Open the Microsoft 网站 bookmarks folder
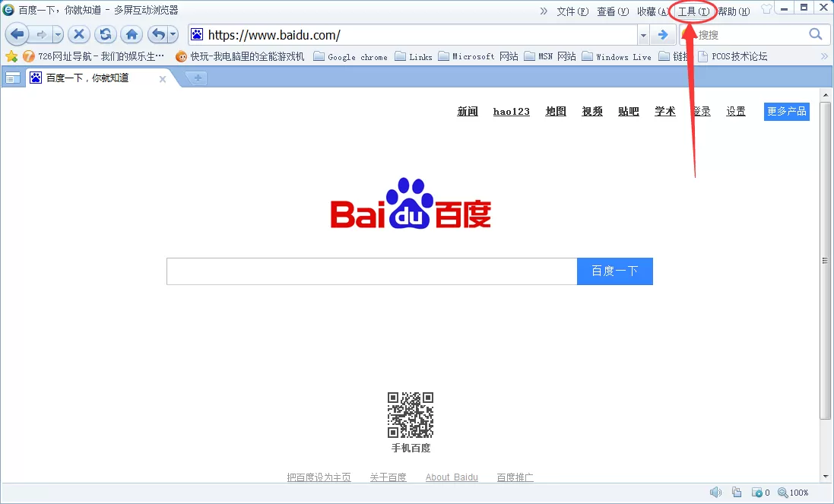This screenshot has height=504, width=834. pyautogui.click(x=478, y=57)
